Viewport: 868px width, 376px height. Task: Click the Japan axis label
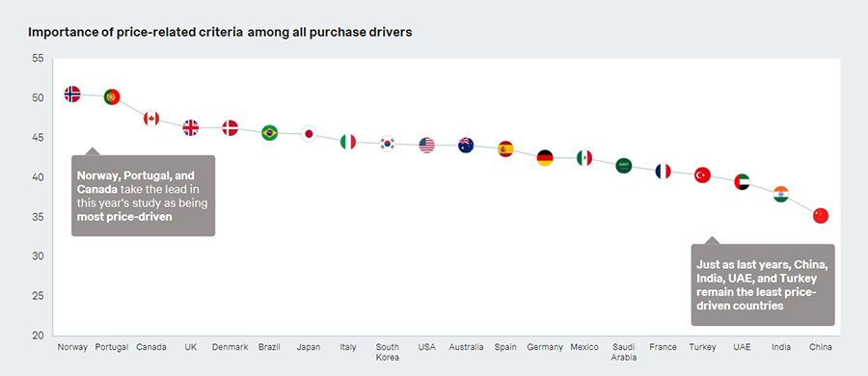(309, 347)
